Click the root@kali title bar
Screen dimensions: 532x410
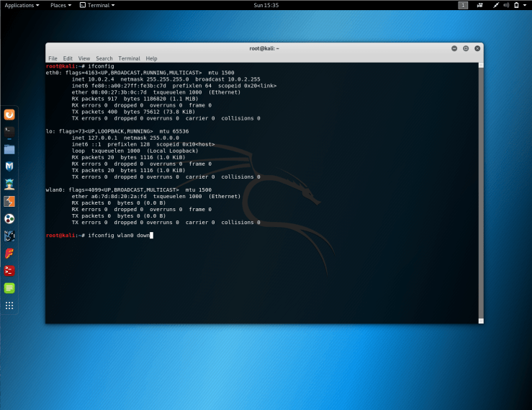tap(264, 48)
